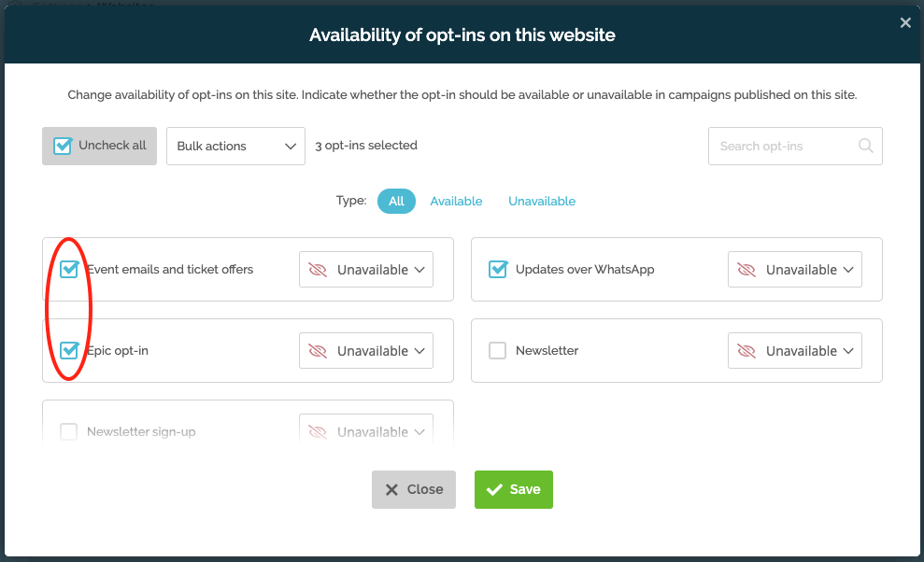Click the crossed-eye icon for Updates over WhatsApp

pos(746,270)
